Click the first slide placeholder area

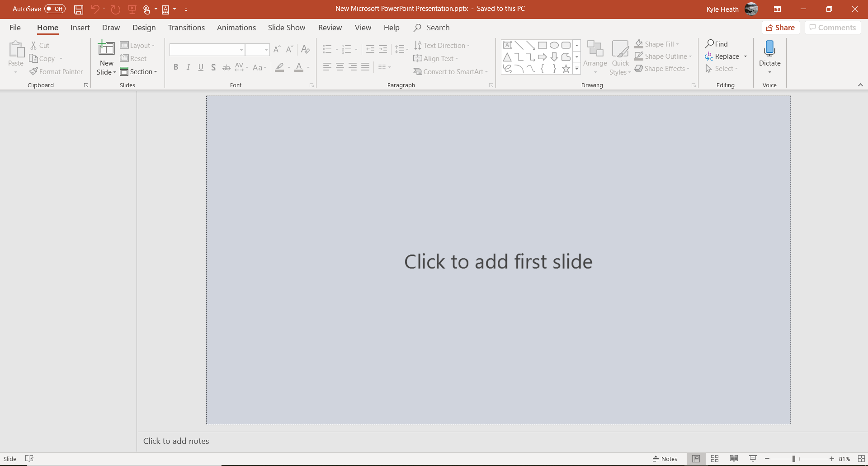pos(497,261)
